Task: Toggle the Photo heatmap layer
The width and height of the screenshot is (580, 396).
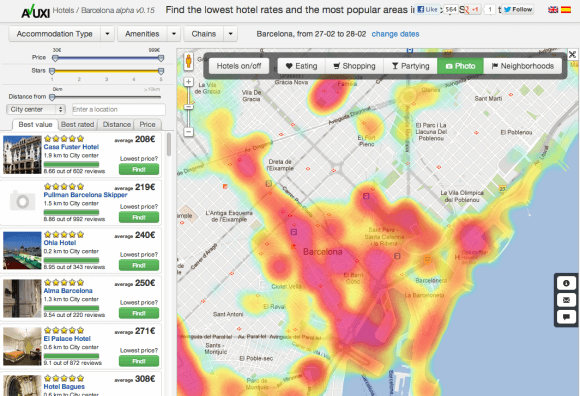Action: pyautogui.click(x=461, y=66)
